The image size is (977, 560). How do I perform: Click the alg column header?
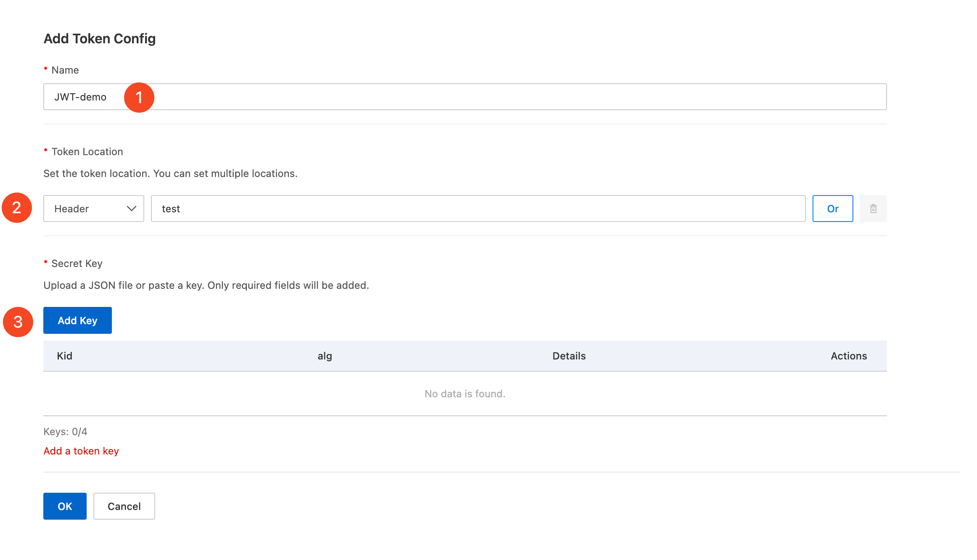tap(325, 356)
